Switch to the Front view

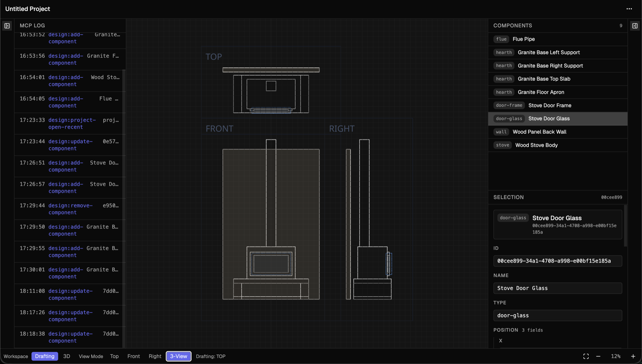click(x=133, y=356)
